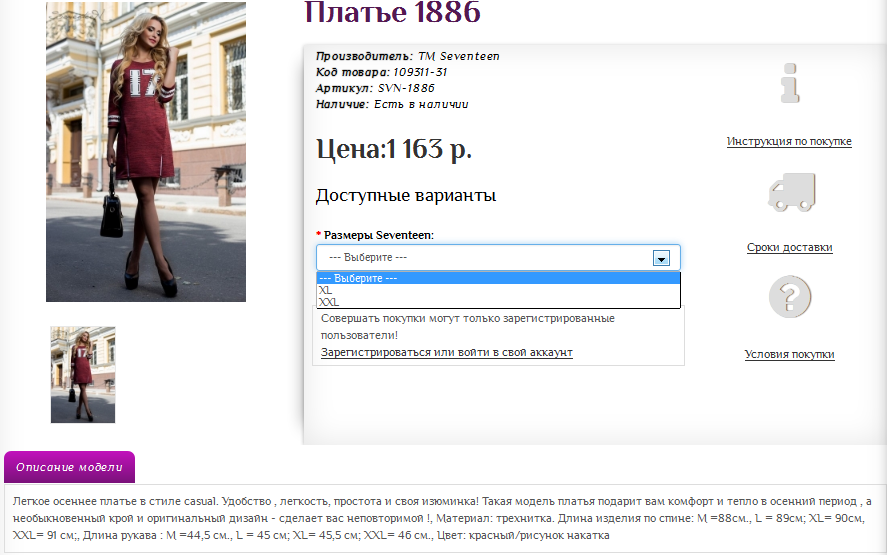Open the 'Сроки доставки' link
Image resolution: width=887 pixels, height=555 pixels.
coord(789,248)
